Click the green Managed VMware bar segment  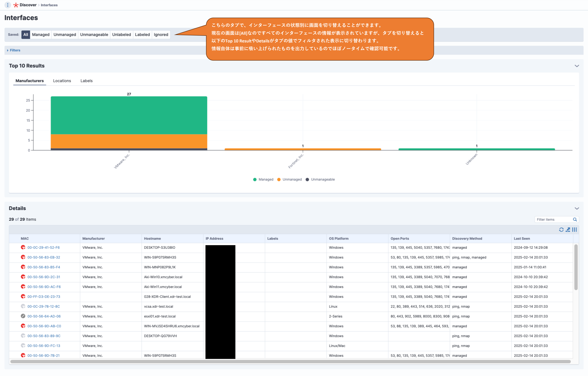pos(129,115)
